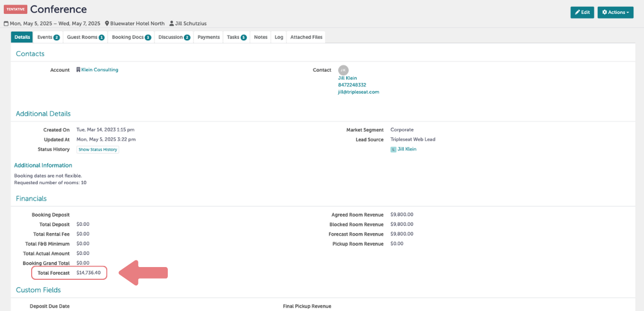Click the Additional Details section heading
Viewport: 644px width, 311px height.
click(x=43, y=114)
